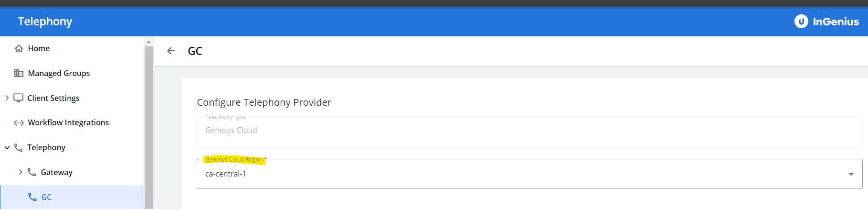Click the Home house icon

[19, 48]
